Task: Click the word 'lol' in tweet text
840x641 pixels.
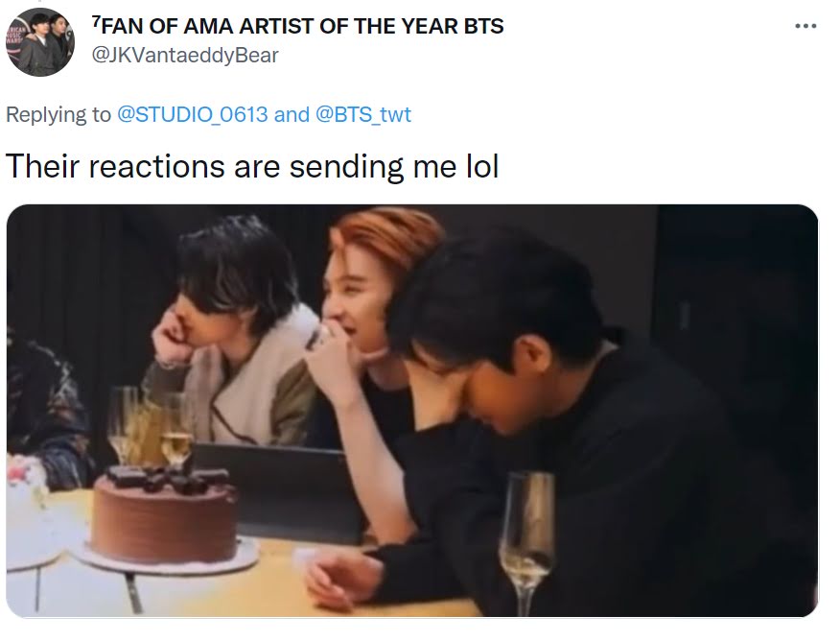Action: click(482, 166)
